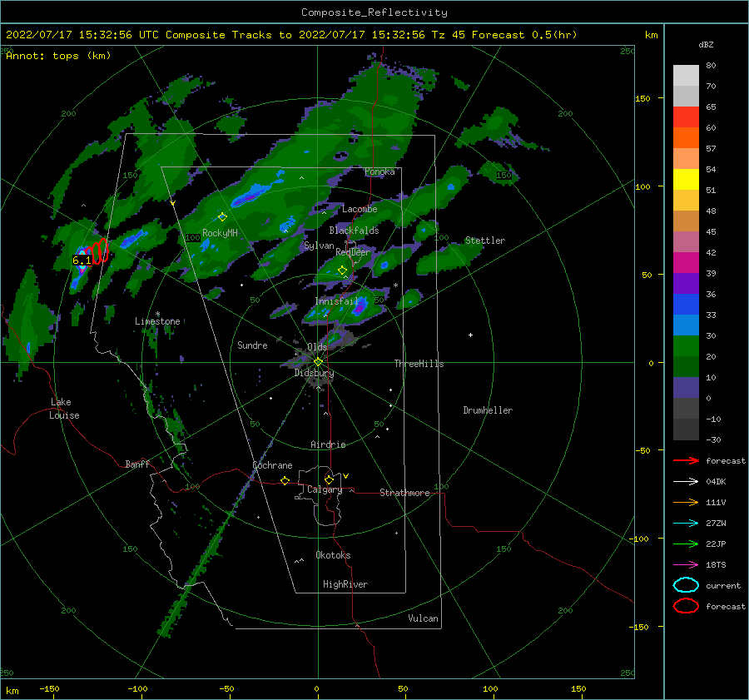Viewport: 749px width, 700px height.
Task: Click the Cochrane label
Action: click(272, 465)
